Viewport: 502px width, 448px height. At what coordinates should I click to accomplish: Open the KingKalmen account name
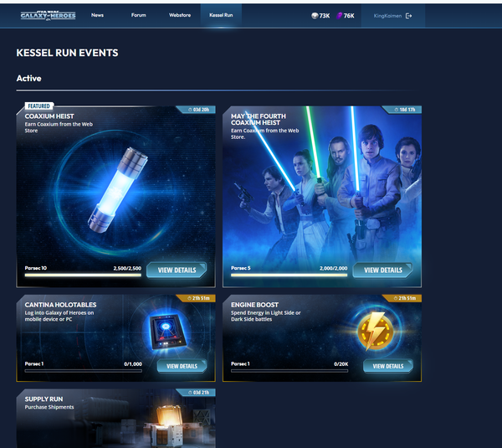click(x=387, y=16)
